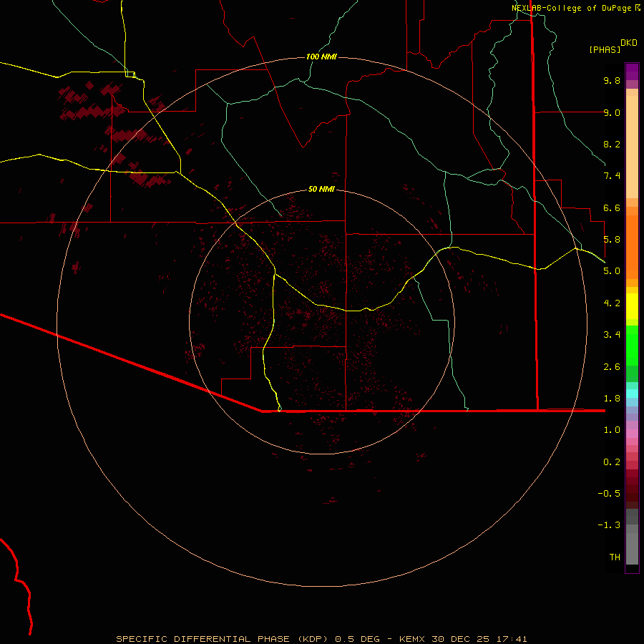This screenshot has width=644, height=644.
Task: Click the 1.0 legend value
Action: click(612, 430)
